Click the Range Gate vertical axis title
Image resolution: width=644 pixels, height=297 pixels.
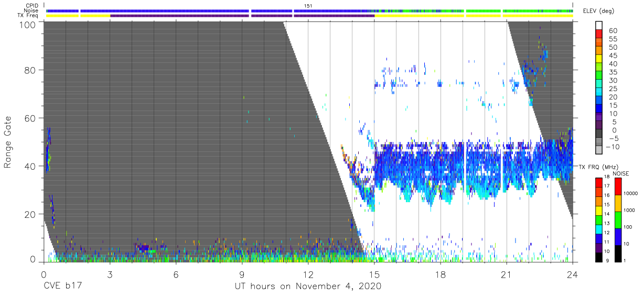8,142
